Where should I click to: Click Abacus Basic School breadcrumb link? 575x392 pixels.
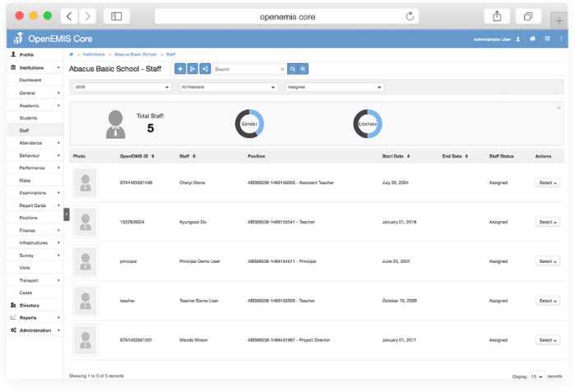(x=135, y=54)
